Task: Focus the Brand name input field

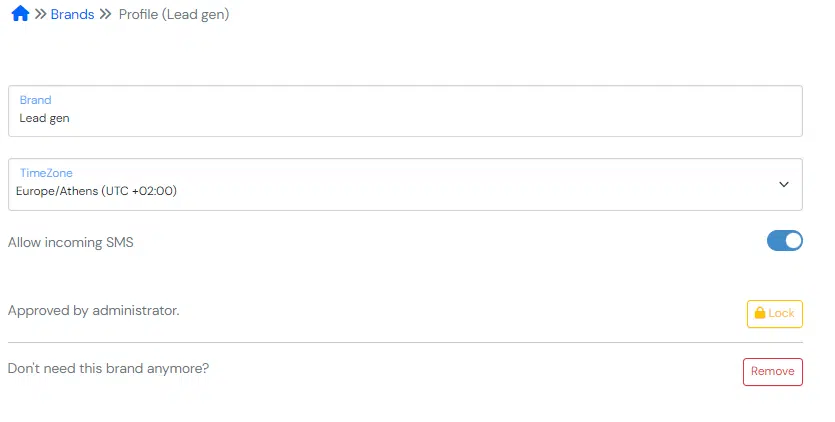Action: pos(405,111)
